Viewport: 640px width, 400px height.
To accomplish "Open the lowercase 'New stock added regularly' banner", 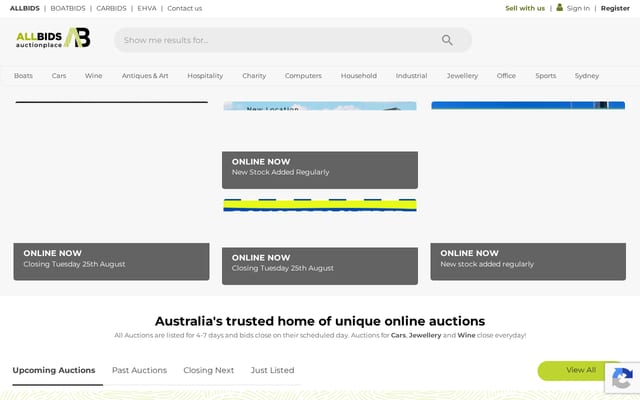I will 528,262.
